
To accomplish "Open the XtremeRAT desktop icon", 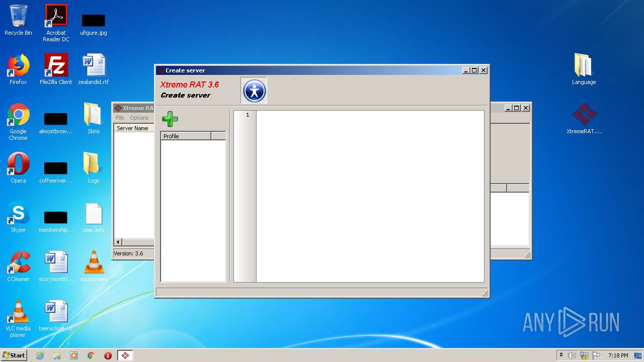I will click(x=584, y=119).
